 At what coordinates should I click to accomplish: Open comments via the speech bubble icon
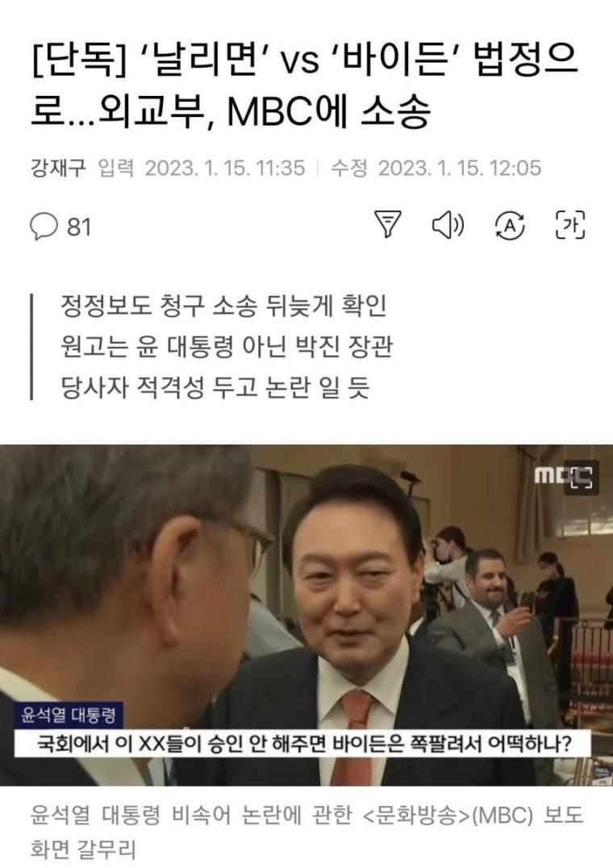point(44,227)
